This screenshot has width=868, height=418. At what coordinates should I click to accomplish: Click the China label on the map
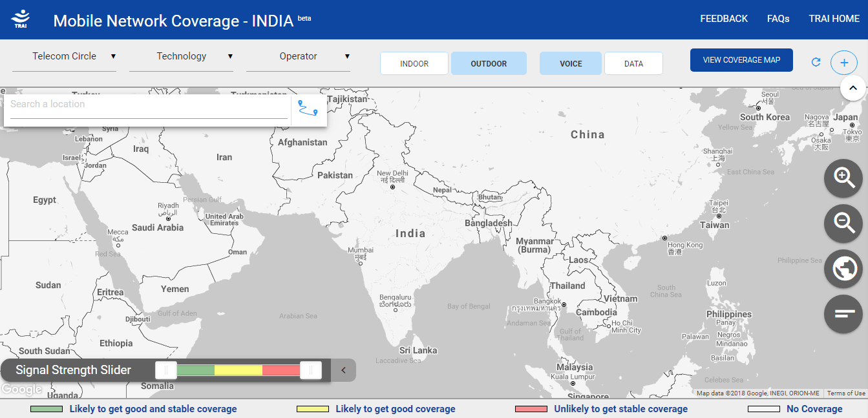587,134
